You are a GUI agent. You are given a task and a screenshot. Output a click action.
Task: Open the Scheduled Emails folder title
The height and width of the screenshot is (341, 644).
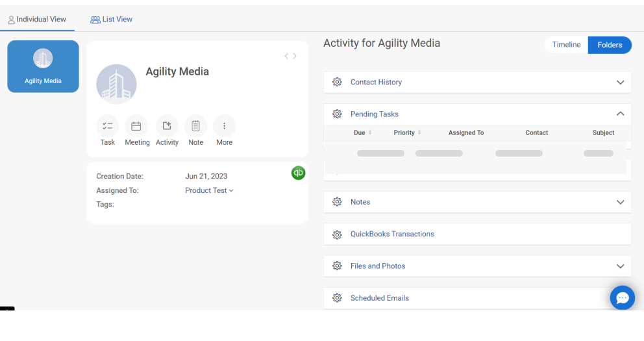coord(380,298)
